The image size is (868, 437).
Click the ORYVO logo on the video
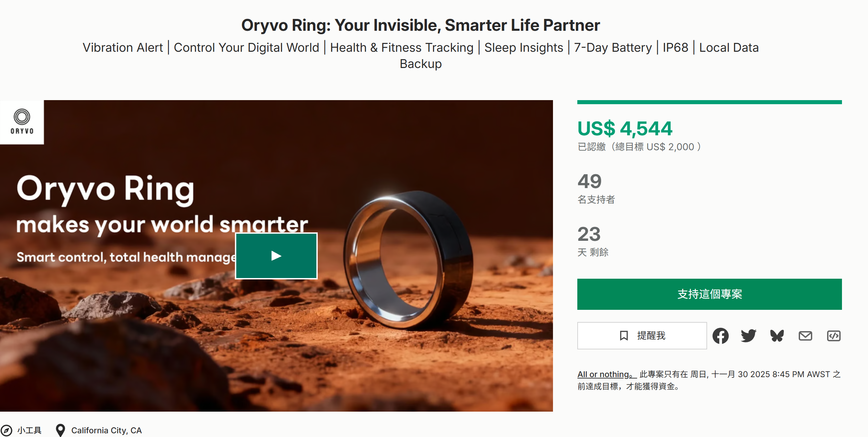coord(22,122)
